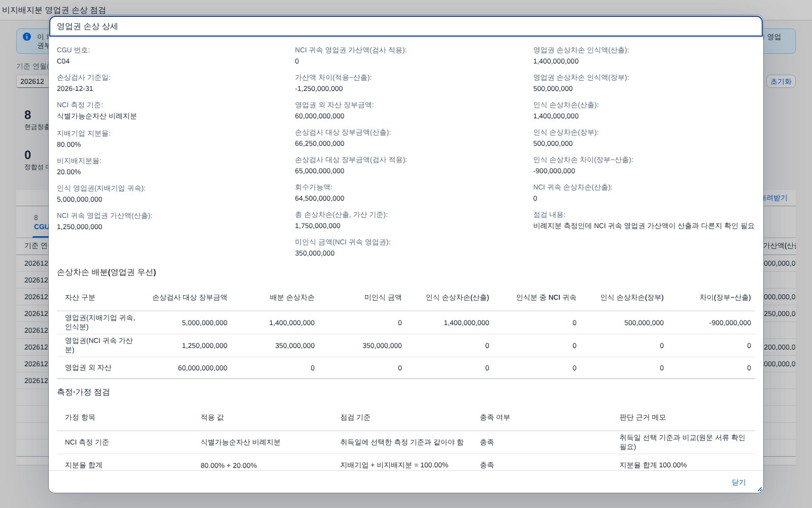Click the 미인식 금액 column header
The width and height of the screenshot is (812, 508).
tap(383, 297)
